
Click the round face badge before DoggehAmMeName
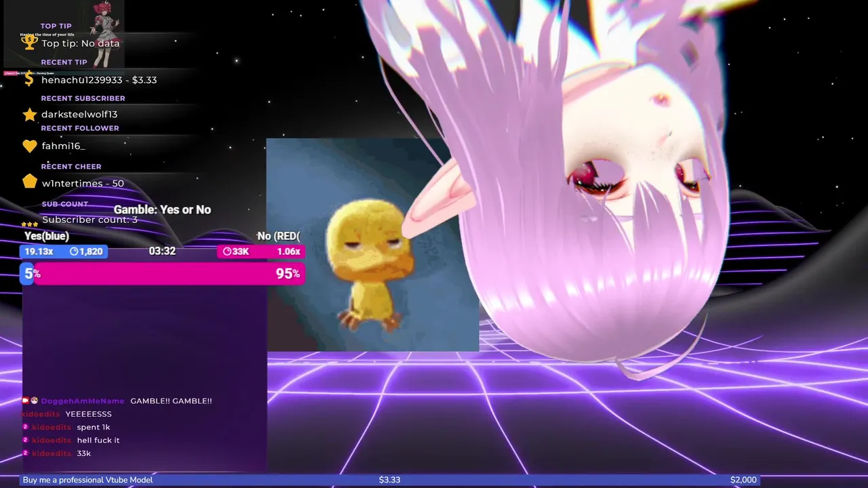click(x=35, y=401)
